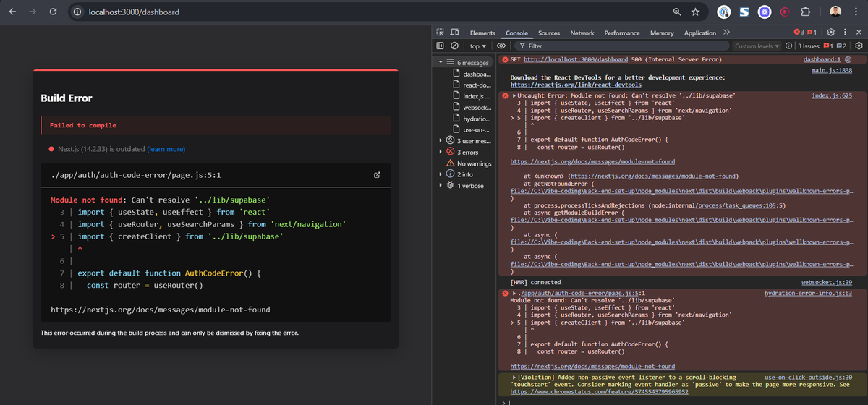Open the top context dropdown
Screen dimensions: 868x405
coord(477,46)
